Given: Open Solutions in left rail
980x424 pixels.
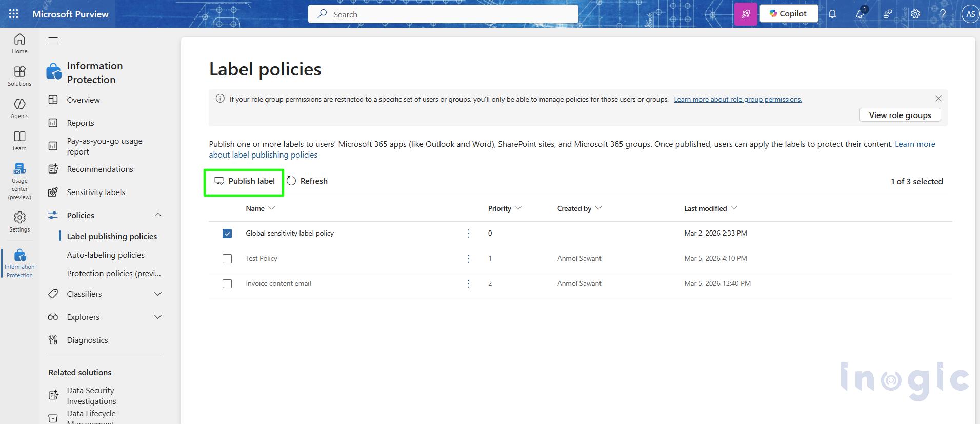Looking at the screenshot, I should pyautogui.click(x=19, y=76).
